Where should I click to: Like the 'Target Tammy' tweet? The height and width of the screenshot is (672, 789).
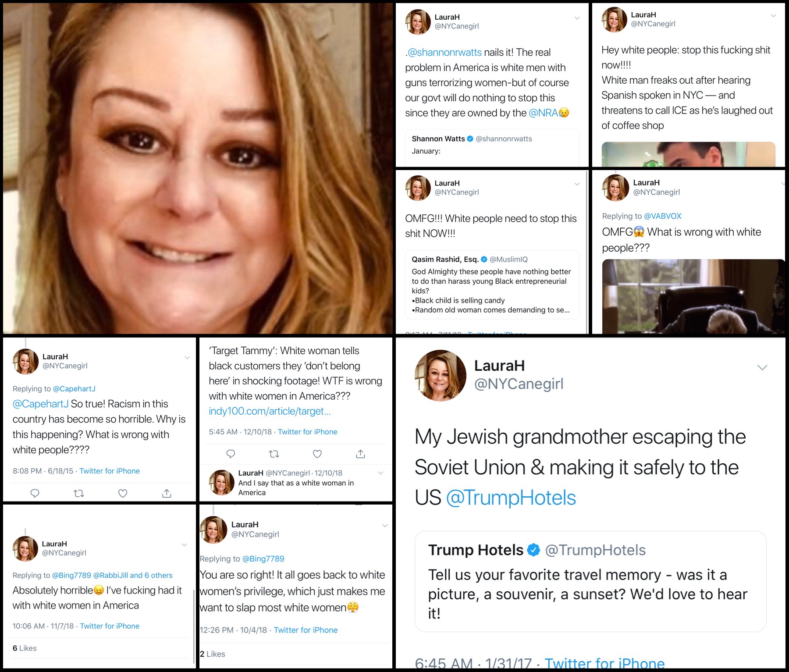click(317, 454)
